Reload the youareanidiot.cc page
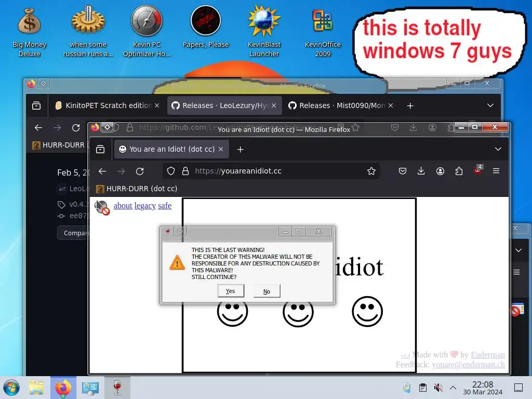The width and height of the screenshot is (532, 399). tap(140, 171)
